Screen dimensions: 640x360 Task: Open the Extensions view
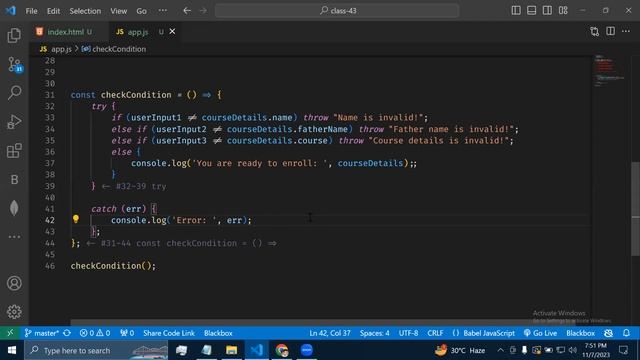point(14,151)
